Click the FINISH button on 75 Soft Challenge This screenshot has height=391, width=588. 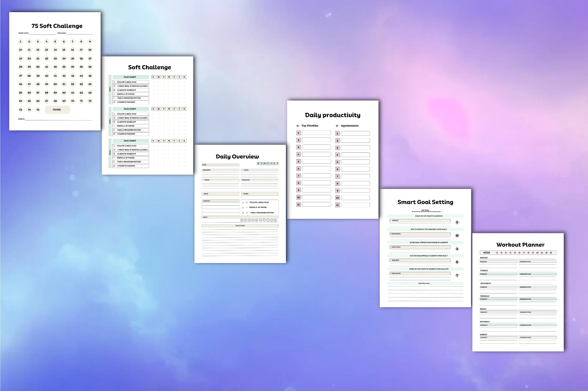pos(57,110)
